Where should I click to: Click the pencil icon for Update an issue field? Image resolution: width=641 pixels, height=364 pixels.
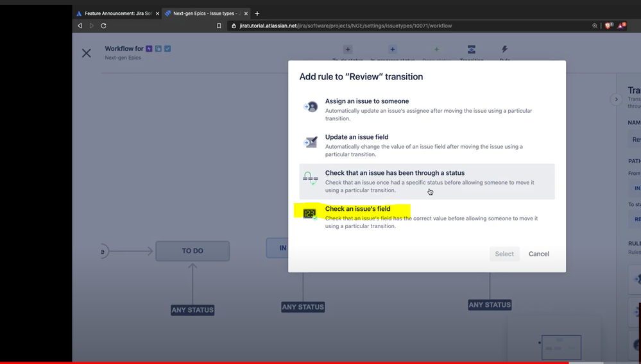[x=311, y=142]
